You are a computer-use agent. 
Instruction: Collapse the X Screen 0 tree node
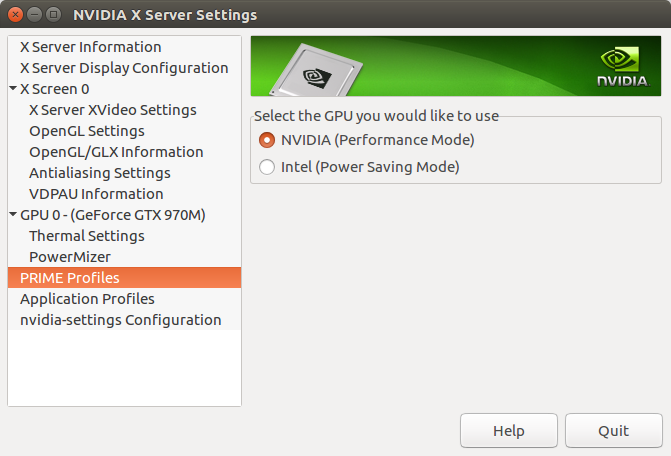click(x=13, y=89)
